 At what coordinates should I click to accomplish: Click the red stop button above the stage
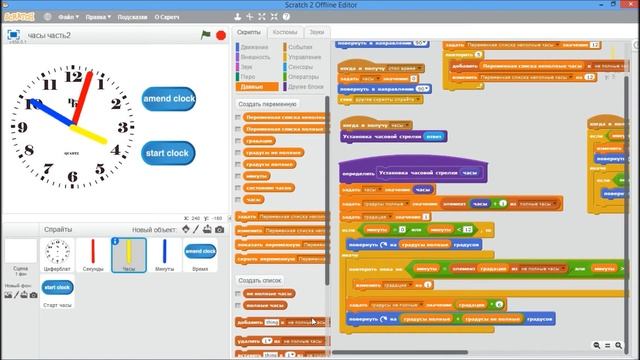pyautogui.click(x=221, y=36)
